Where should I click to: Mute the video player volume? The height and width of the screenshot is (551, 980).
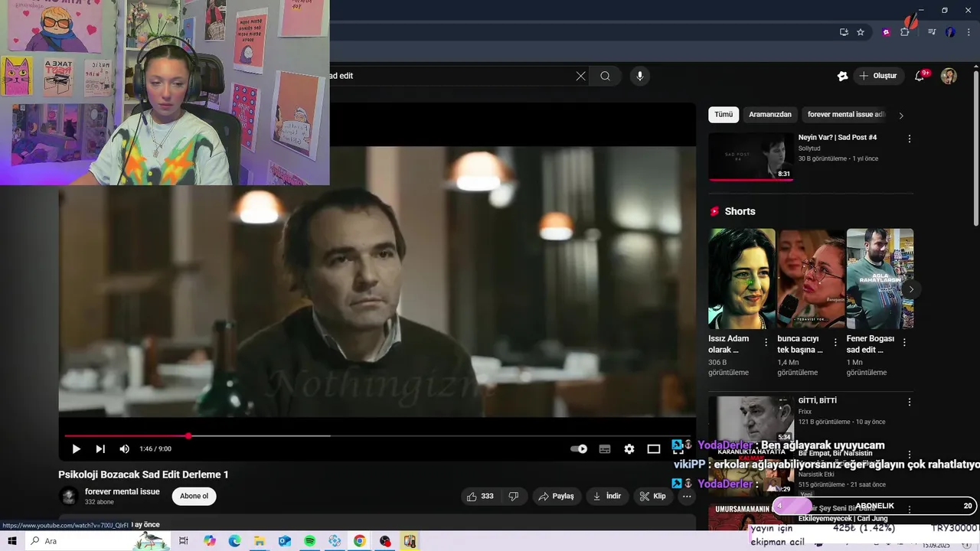tap(124, 449)
